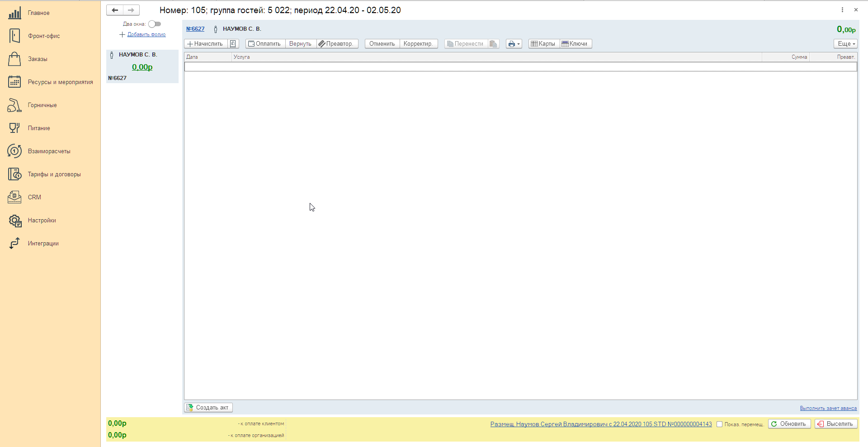Select the Горничные menu item
The image size is (868, 447).
(x=42, y=105)
